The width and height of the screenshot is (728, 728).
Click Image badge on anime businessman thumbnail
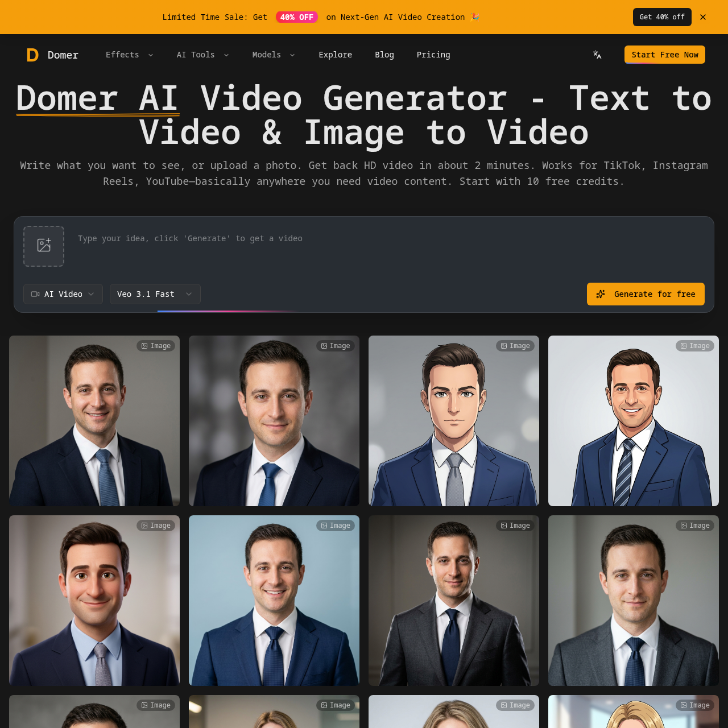pyautogui.click(x=515, y=346)
